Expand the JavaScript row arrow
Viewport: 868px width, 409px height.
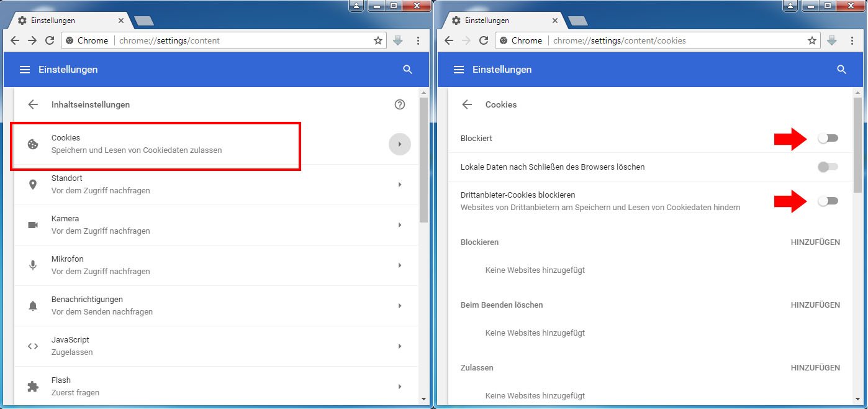[x=400, y=346]
